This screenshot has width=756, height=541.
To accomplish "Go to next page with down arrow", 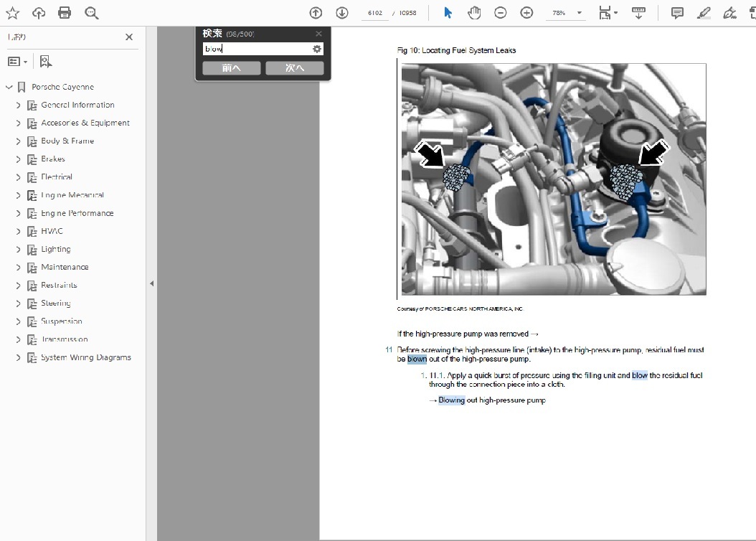I will 342,13.
